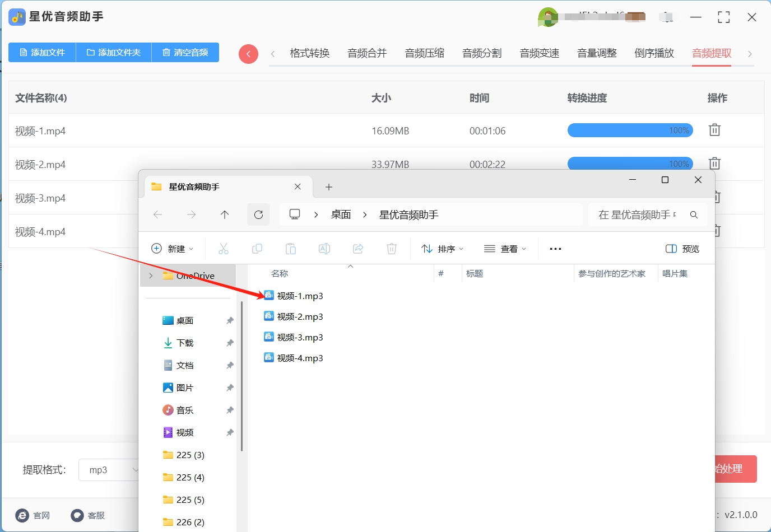Screen dimensions: 771x532
Task: Open the 排序 sort dropdown
Action: click(x=443, y=249)
